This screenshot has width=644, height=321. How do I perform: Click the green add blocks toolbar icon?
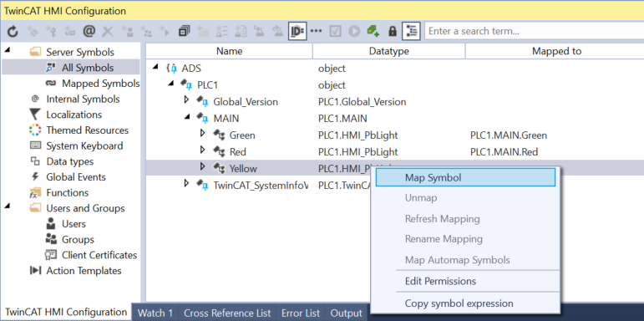coord(373,31)
